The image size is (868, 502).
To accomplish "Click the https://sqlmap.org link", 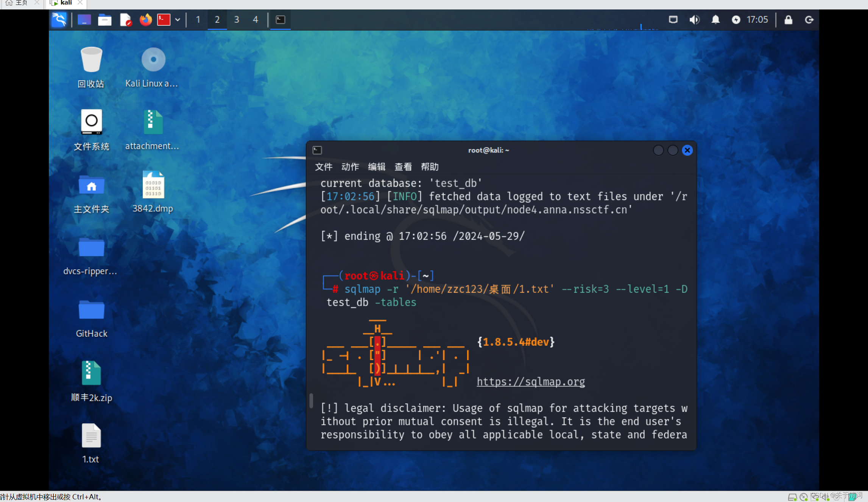I will (x=531, y=382).
